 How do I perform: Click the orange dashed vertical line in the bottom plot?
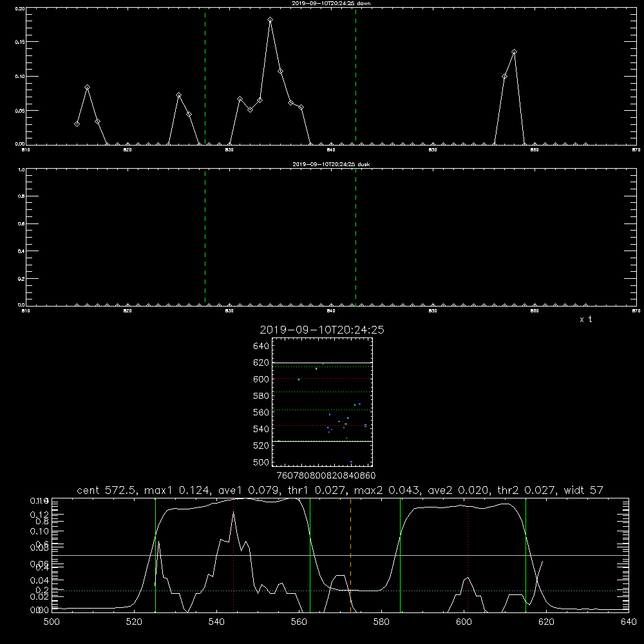(350, 555)
